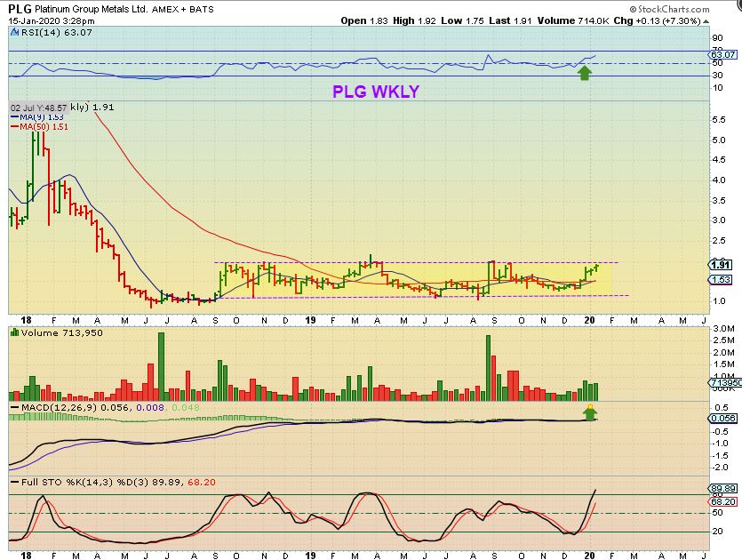Click the company name Platinum Group Metals Ltd.
The height and width of the screenshot is (560, 742).
click(92, 9)
